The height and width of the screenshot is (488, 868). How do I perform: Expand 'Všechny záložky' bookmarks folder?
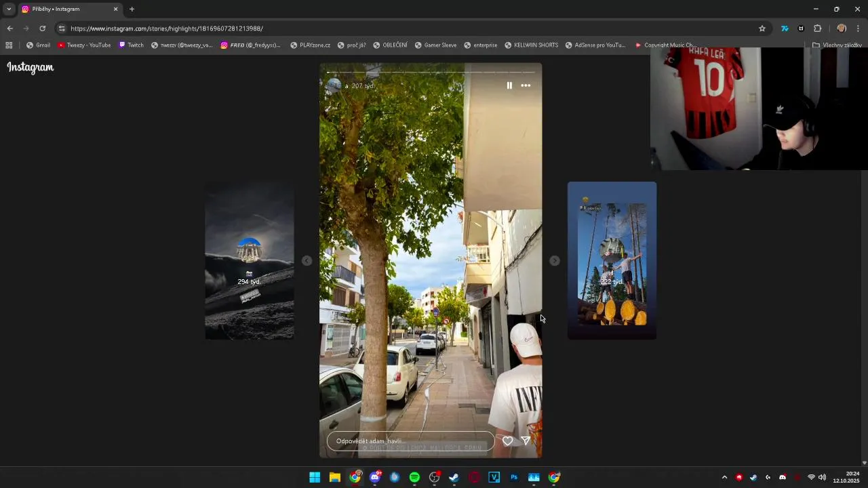(837, 45)
